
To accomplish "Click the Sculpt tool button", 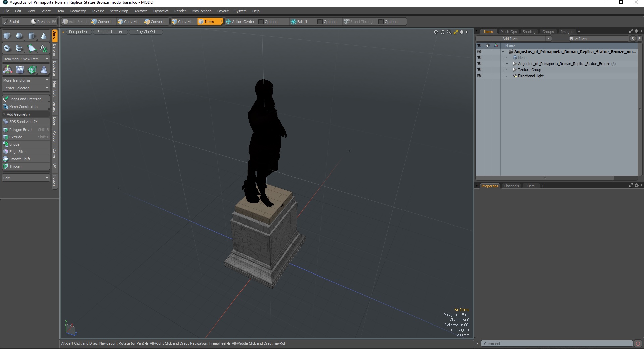I will point(15,22).
